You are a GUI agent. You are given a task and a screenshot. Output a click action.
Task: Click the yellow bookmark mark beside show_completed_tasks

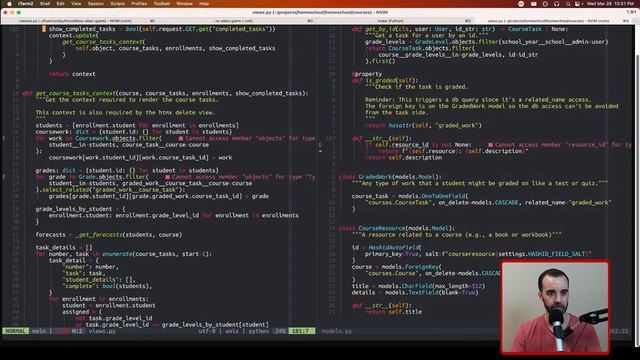tap(44, 29)
